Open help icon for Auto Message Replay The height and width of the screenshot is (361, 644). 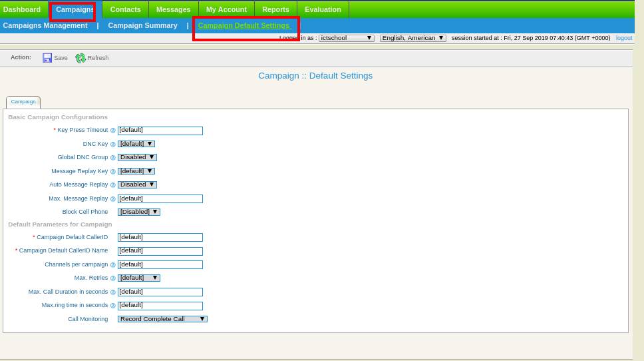[113, 185]
